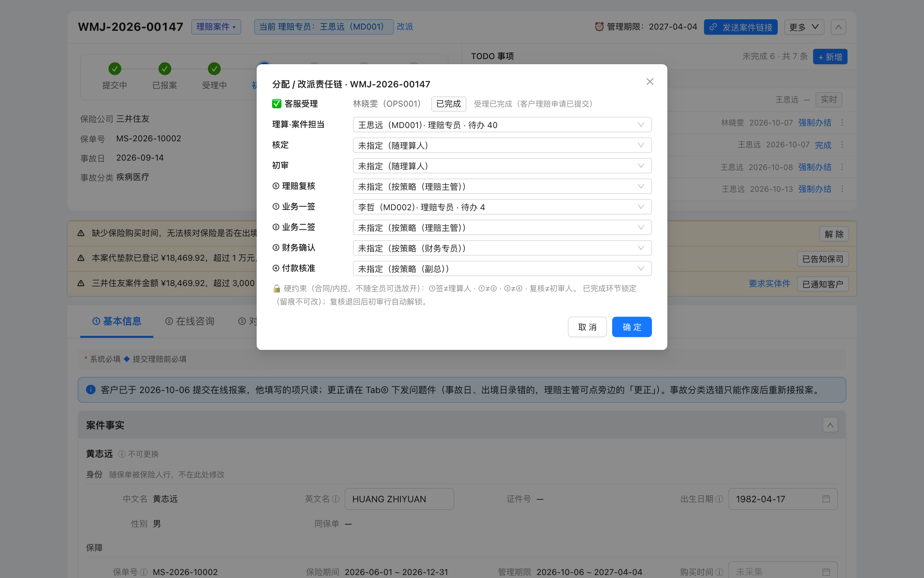The width and height of the screenshot is (924, 578).
Task: Toggle the 客服受理 green checkbox
Action: click(277, 104)
